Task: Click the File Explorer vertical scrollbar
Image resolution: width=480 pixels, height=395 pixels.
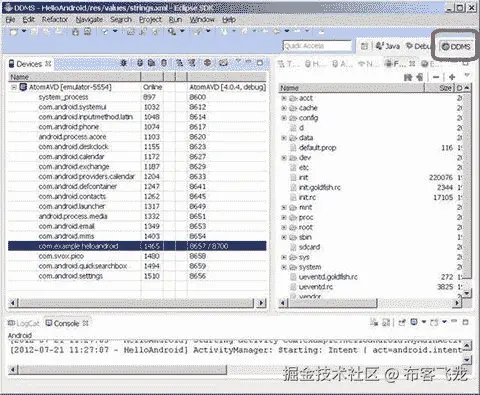Action: coord(467,191)
